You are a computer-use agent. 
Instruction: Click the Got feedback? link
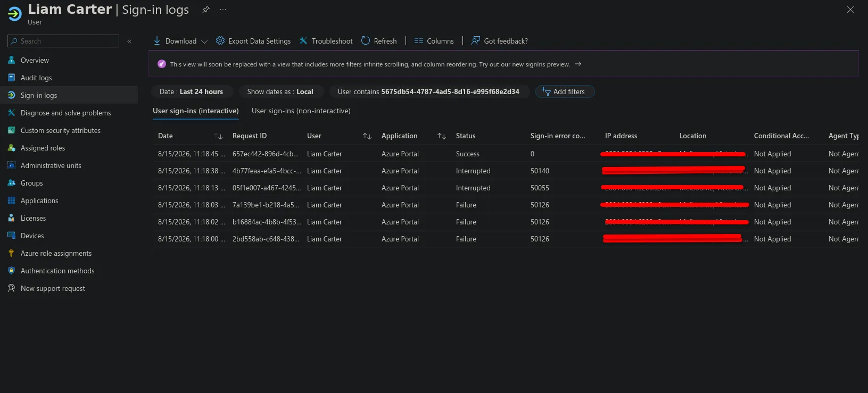506,41
